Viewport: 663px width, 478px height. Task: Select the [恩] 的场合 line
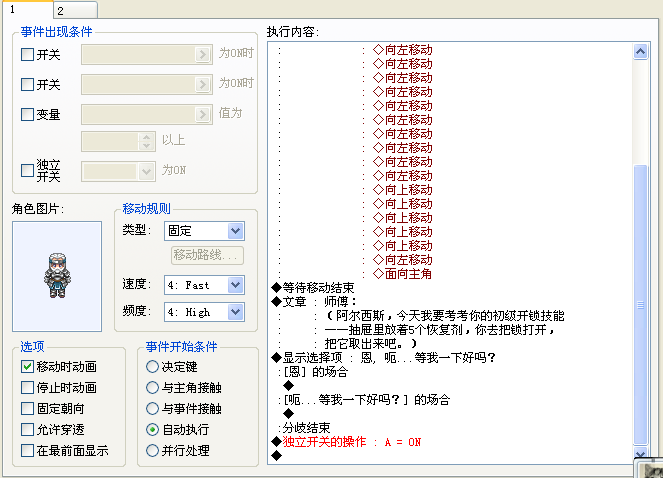tap(313, 372)
